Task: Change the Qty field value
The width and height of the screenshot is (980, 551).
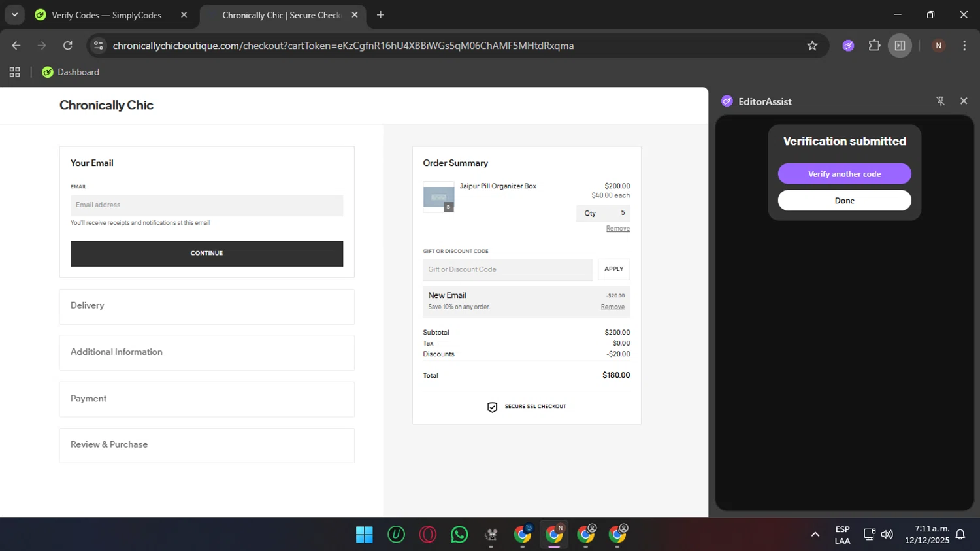Action: click(603, 213)
